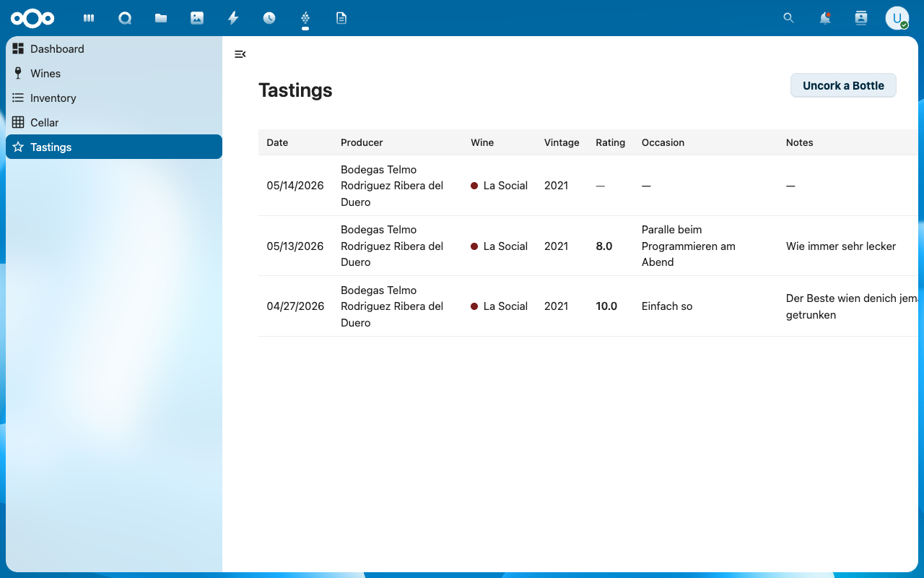The height and width of the screenshot is (578, 924).
Task: Click La Social in 04/27/2026 row
Action: (x=505, y=306)
